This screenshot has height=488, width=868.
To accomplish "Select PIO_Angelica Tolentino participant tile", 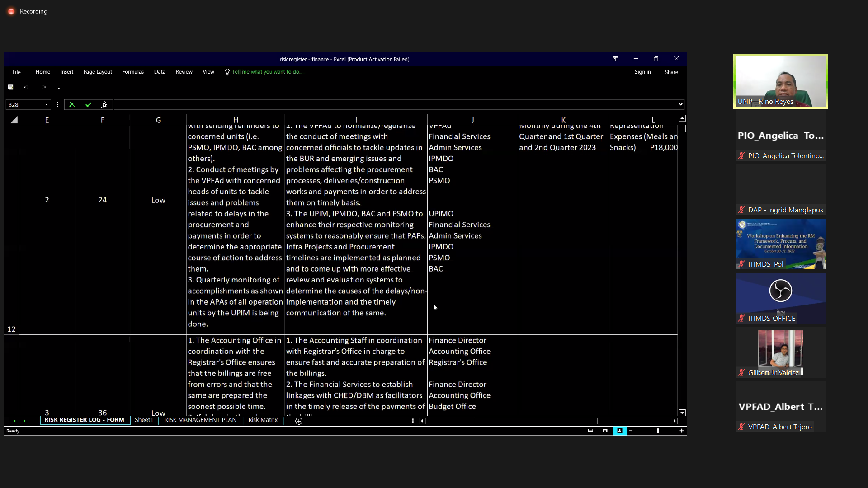I will pyautogui.click(x=780, y=136).
